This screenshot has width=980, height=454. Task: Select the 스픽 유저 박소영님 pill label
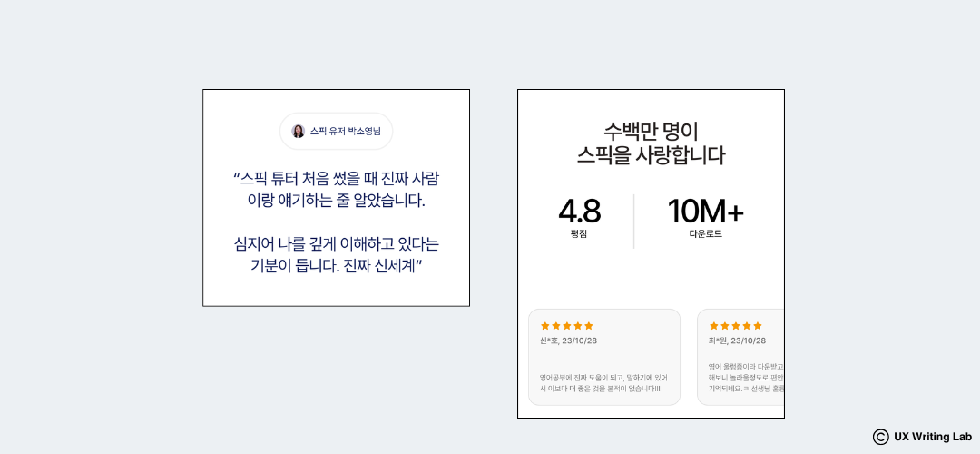337,132
